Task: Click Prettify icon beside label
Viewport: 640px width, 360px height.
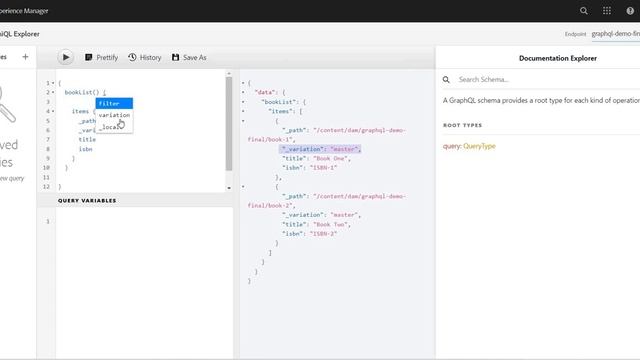Action: 89,57
